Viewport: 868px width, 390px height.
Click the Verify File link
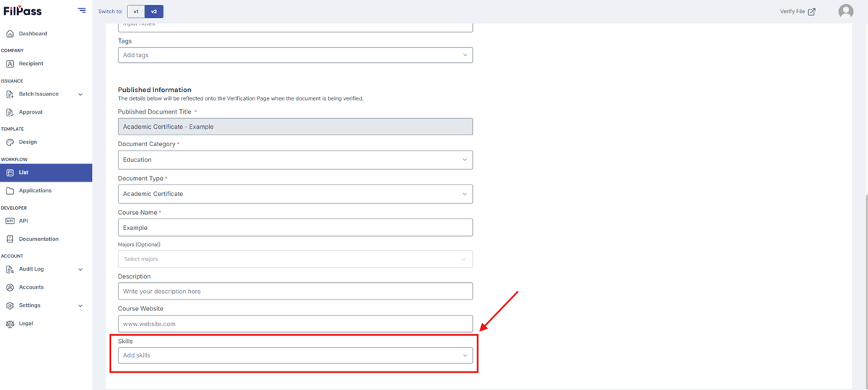point(792,12)
